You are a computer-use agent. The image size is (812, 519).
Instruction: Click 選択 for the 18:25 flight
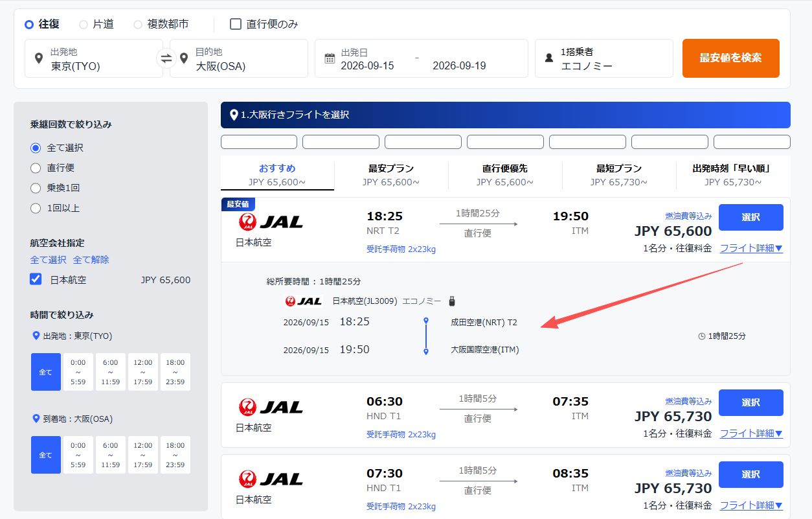(751, 218)
